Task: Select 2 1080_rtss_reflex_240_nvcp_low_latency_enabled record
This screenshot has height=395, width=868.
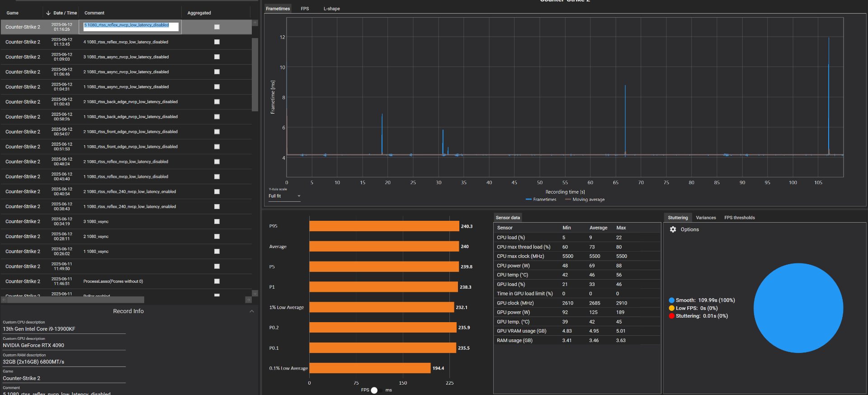Action: pos(126,191)
